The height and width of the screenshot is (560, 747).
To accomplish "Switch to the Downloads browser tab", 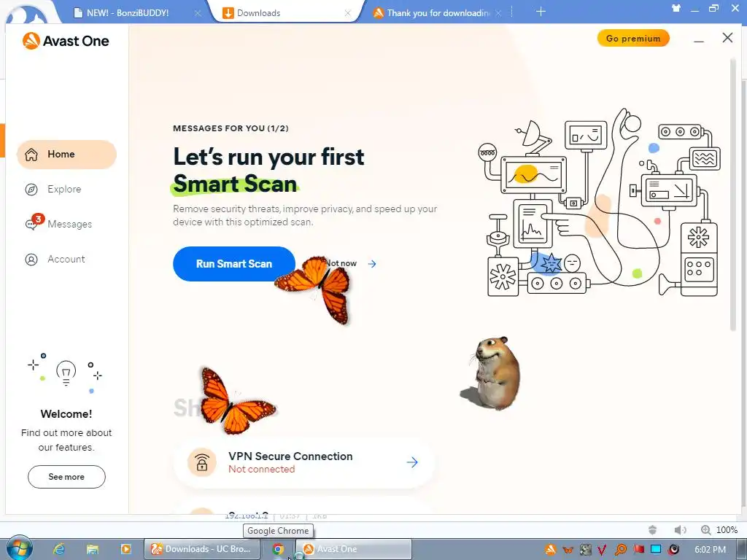I will pyautogui.click(x=258, y=13).
